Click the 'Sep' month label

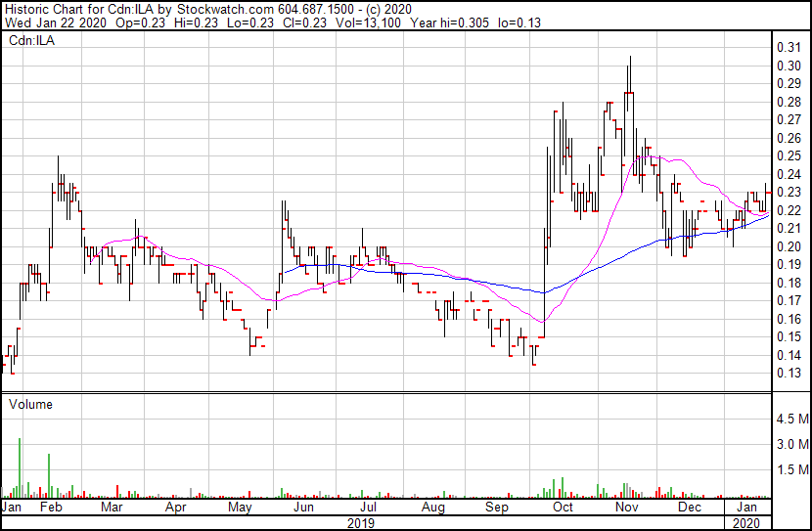coord(497,508)
